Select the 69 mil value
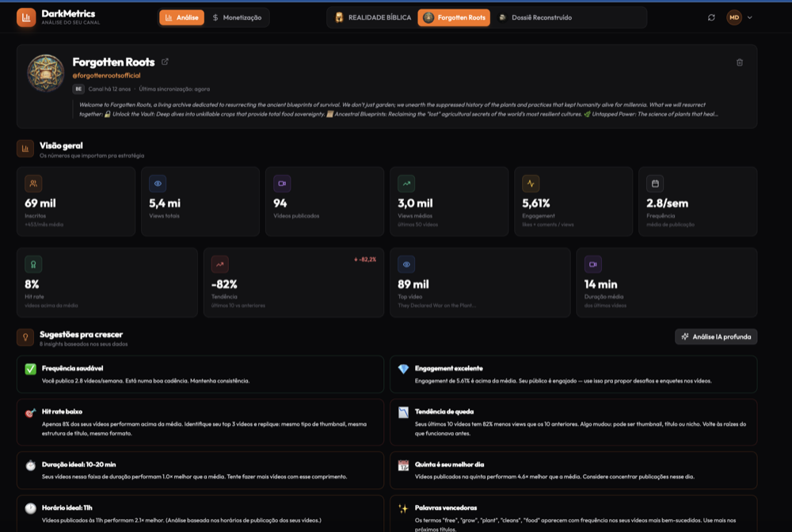 (40, 203)
